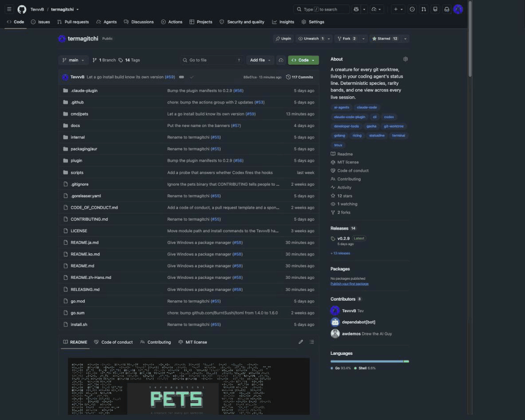Screen dimensions: 525x420
Task: Open the PETS README banner image
Action: (x=188, y=386)
